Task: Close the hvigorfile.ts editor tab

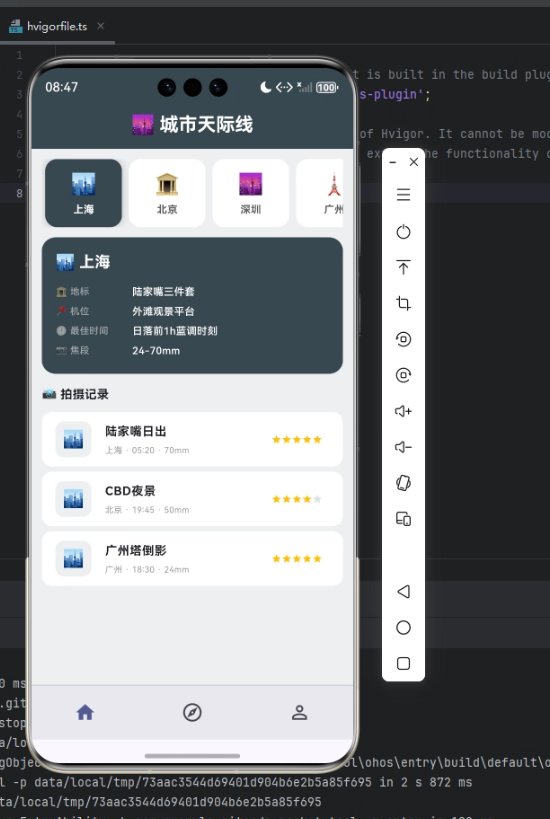Action: pyautogui.click(x=101, y=26)
